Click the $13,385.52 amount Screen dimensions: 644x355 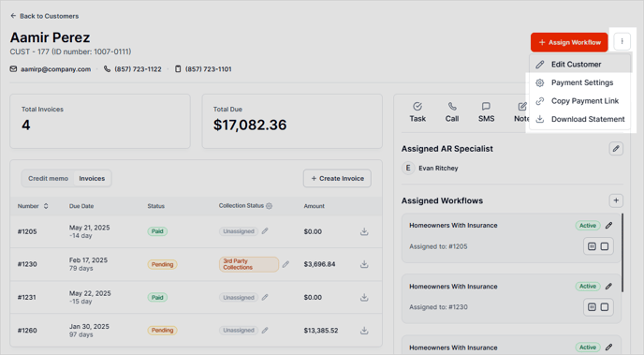[321, 331]
